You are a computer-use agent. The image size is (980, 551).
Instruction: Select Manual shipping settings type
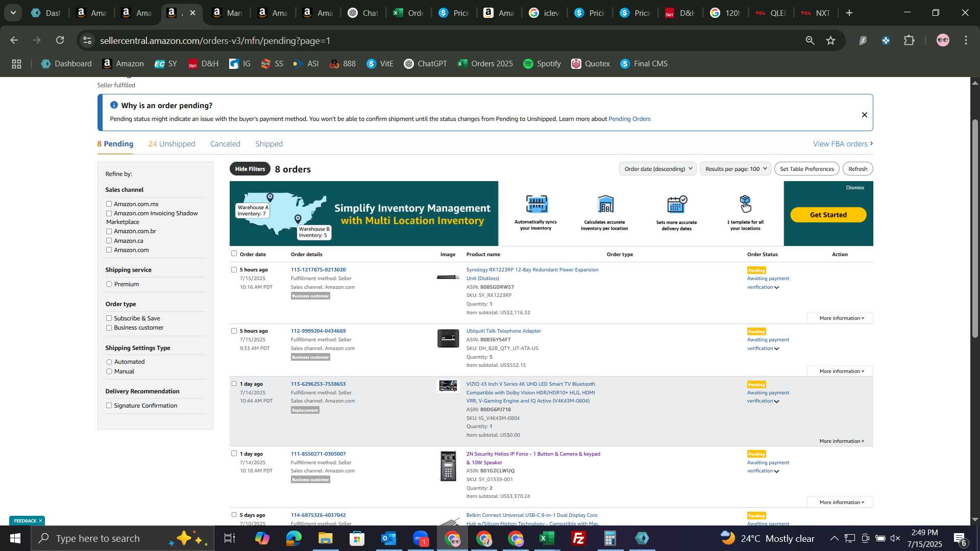point(109,371)
